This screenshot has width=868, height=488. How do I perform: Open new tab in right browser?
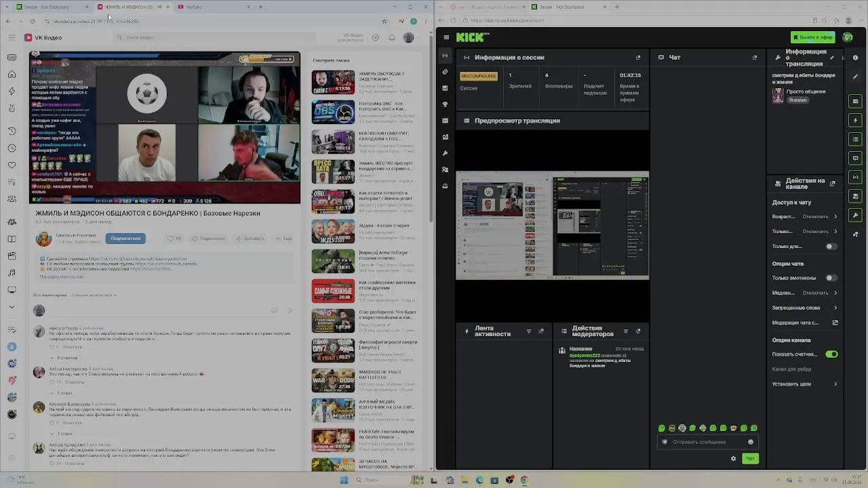(616, 7)
